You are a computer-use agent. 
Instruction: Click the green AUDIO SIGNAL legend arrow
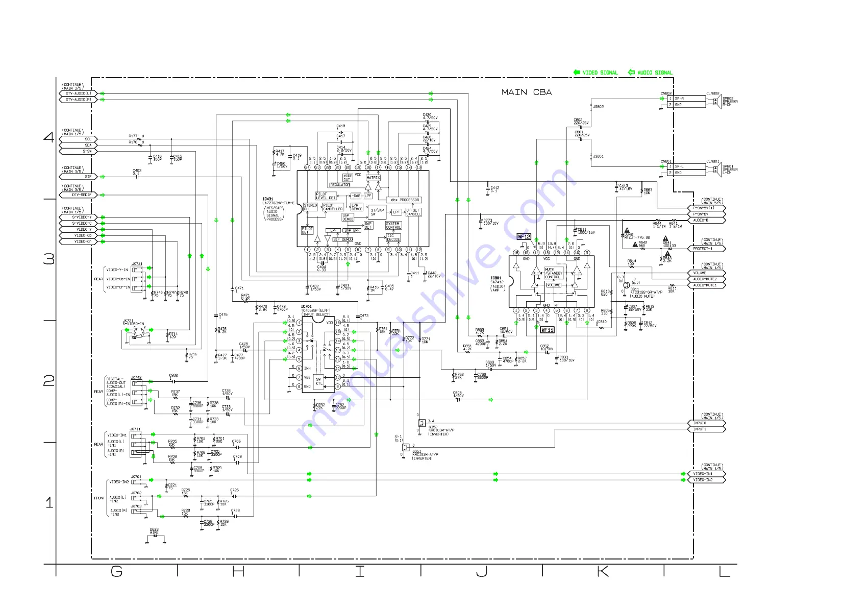[x=631, y=72]
